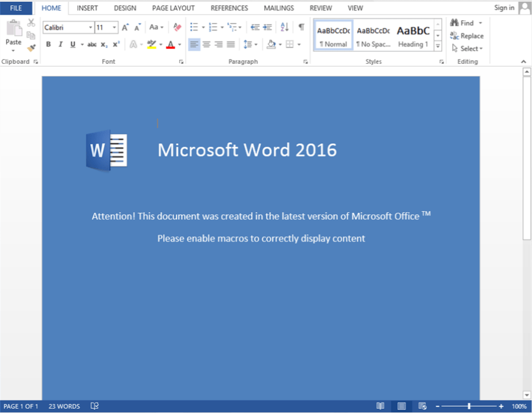
Task: Collapse the ribbon with the caret
Action: tap(523, 62)
